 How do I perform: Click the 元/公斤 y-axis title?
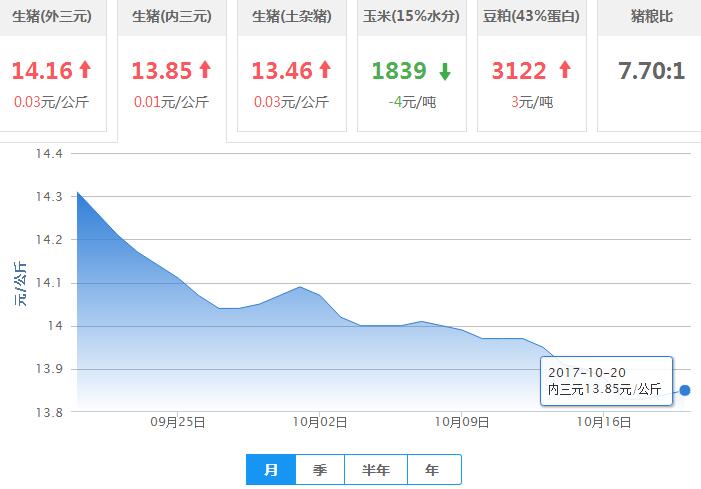click(x=21, y=284)
